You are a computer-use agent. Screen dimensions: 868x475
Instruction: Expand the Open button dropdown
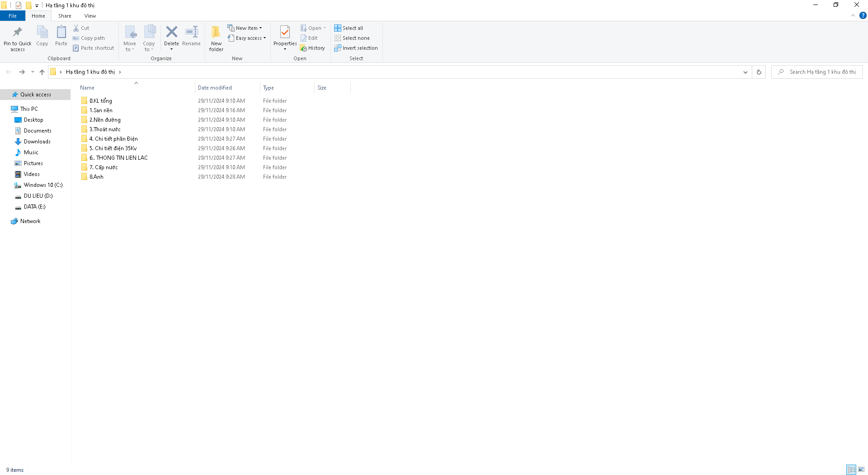click(x=325, y=28)
